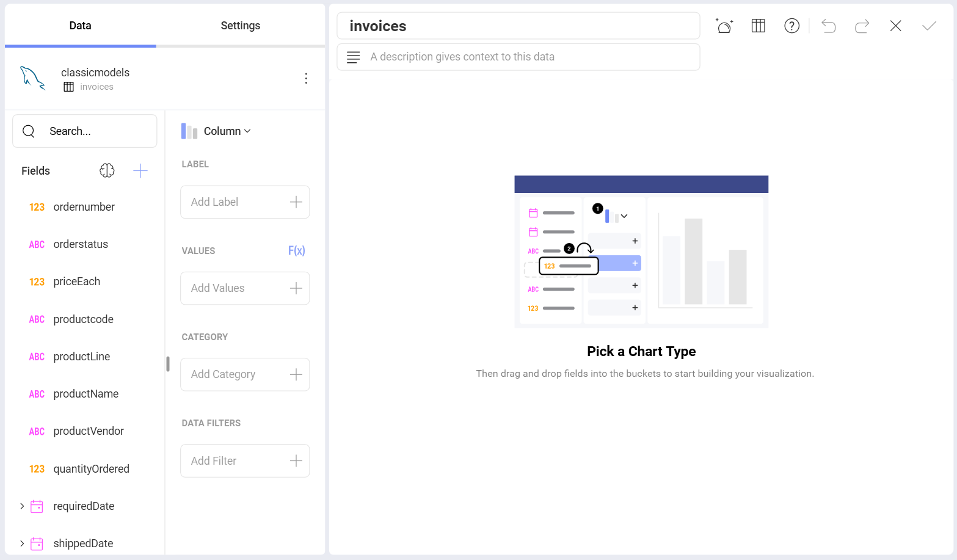Image resolution: width=957 pixels, height=560 pixels.
Task: Click the plus icon in Add Values
Action: point(296,288)
